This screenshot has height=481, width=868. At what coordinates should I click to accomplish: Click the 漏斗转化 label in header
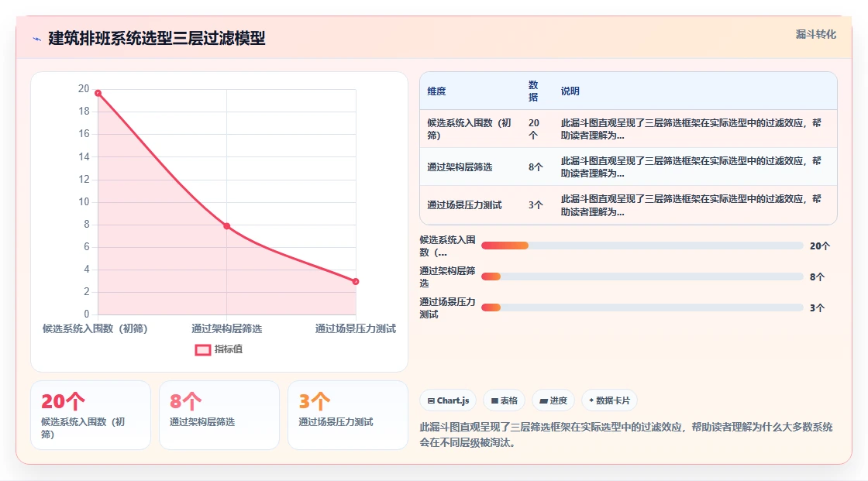(x=815, y=34)
